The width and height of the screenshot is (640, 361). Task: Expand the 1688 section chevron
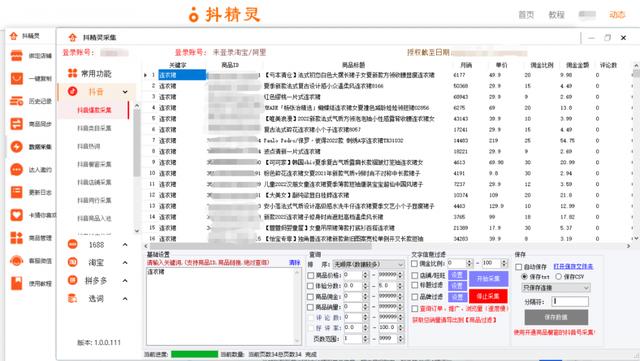125,245
